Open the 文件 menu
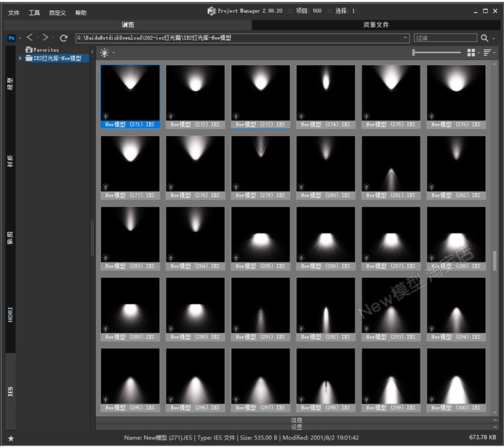 point(13,13)
